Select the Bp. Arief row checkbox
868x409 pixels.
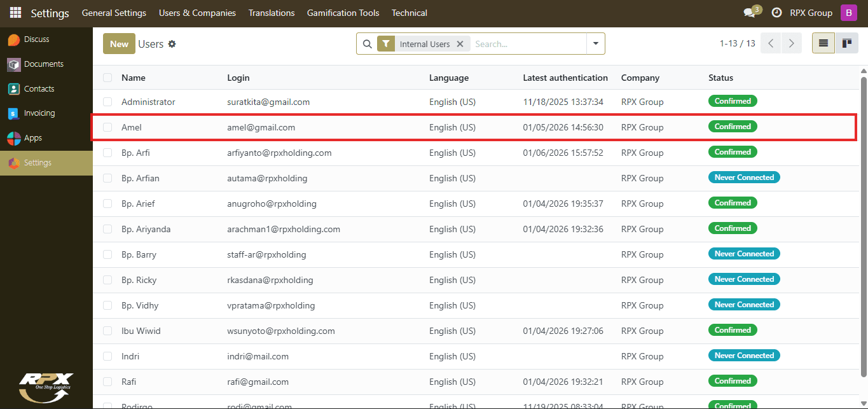107,204
